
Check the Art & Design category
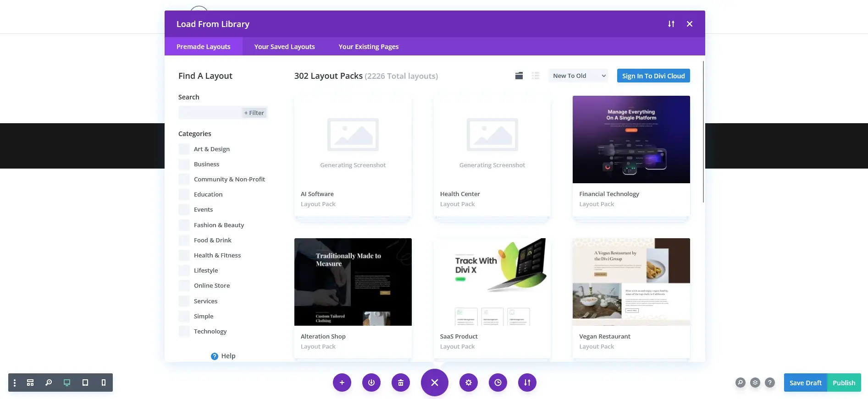(x=184, y=149)
